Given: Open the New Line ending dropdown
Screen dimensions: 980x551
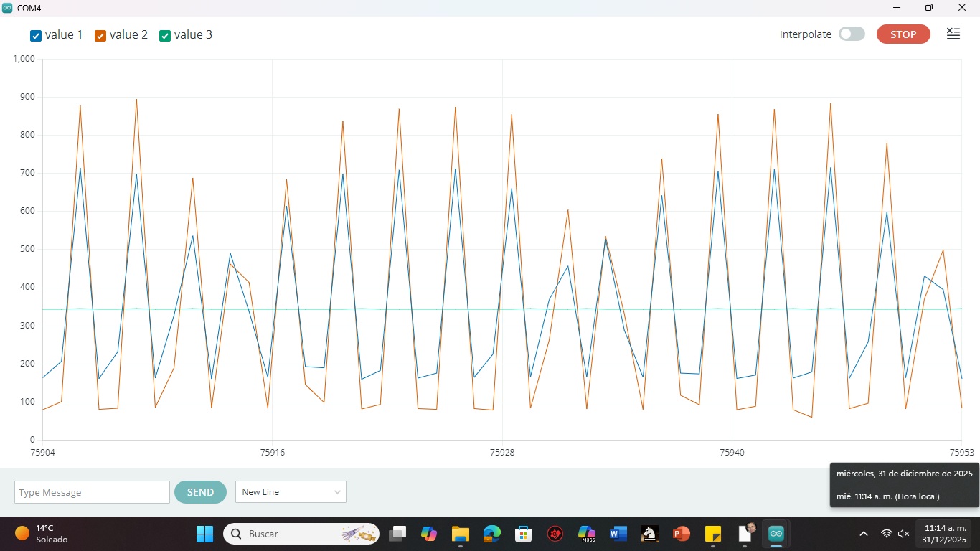Looking at the screenshot, I should [291, 492].
